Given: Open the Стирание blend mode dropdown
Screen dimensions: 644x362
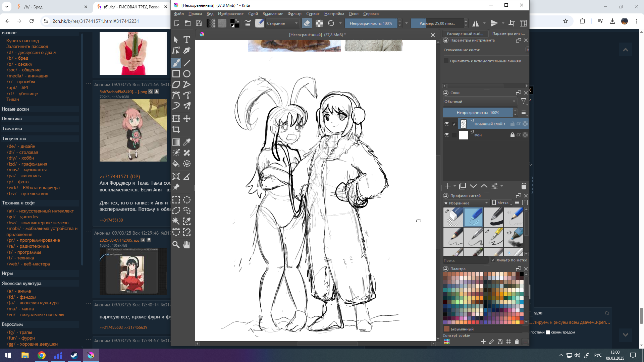Looking at the screenshot, I should click(x=282, y=23).
